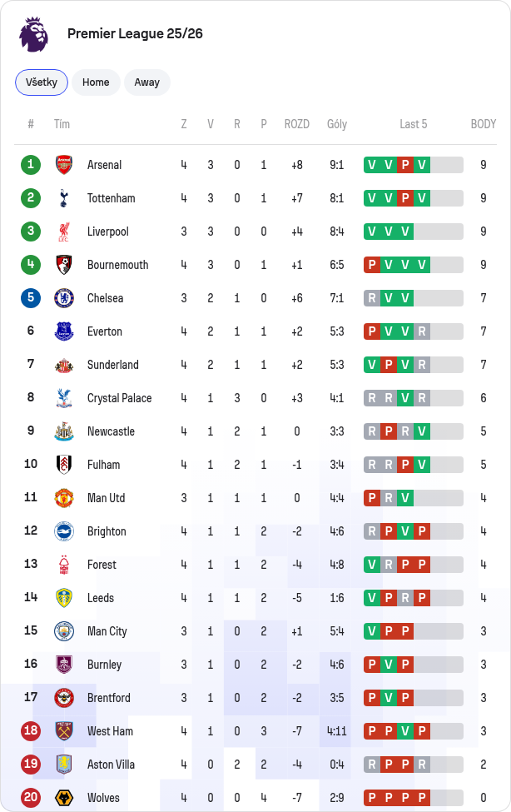The image size is (511, 812).
Task: Select the West Ham crest icon
Action: (64, 731)
